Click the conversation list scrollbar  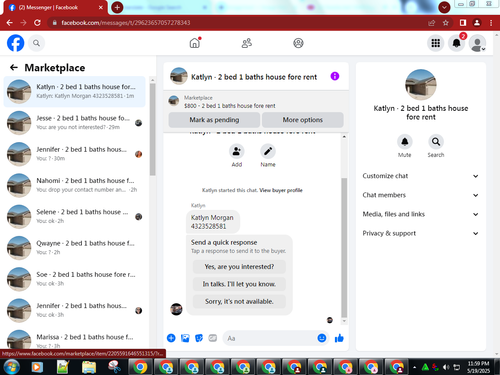pyautogui.click(x=152, y=129)
